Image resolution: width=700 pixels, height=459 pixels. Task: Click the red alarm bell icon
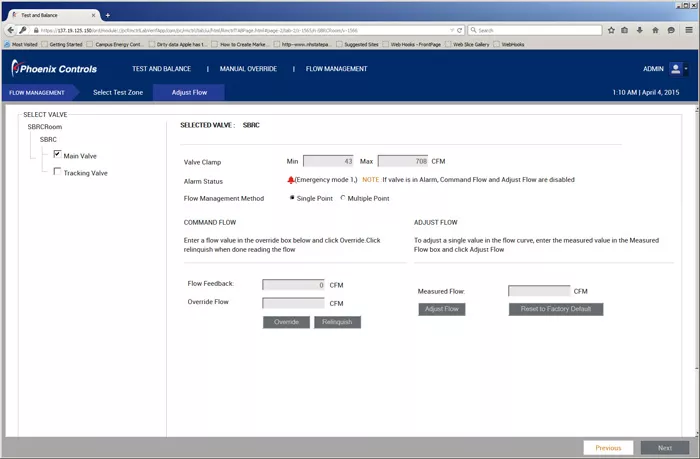[291, 180]
